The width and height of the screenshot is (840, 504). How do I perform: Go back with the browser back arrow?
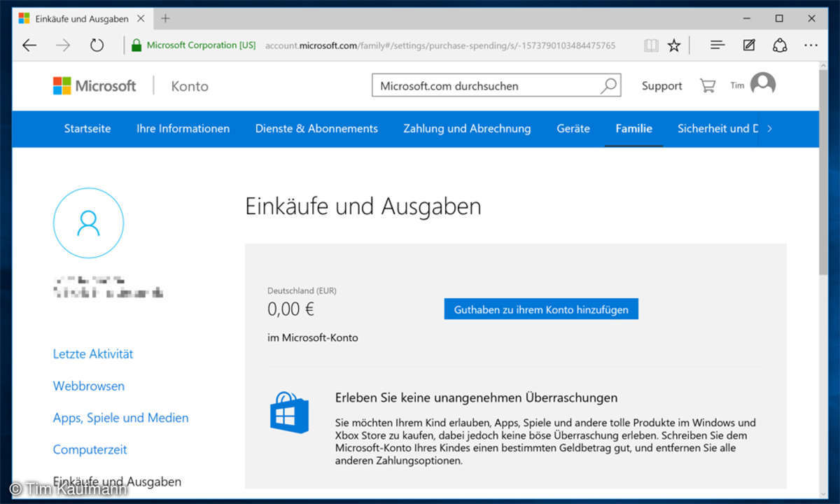click(29, 45)
